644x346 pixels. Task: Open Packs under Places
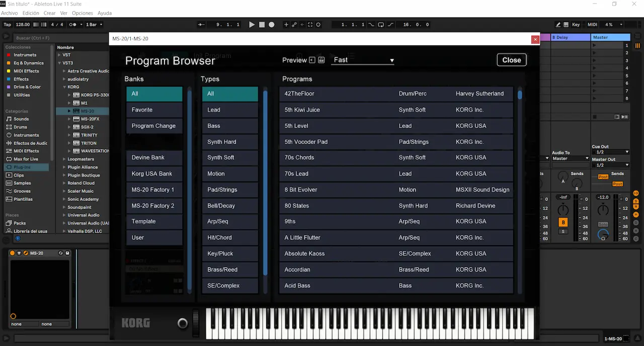(20, 223)
